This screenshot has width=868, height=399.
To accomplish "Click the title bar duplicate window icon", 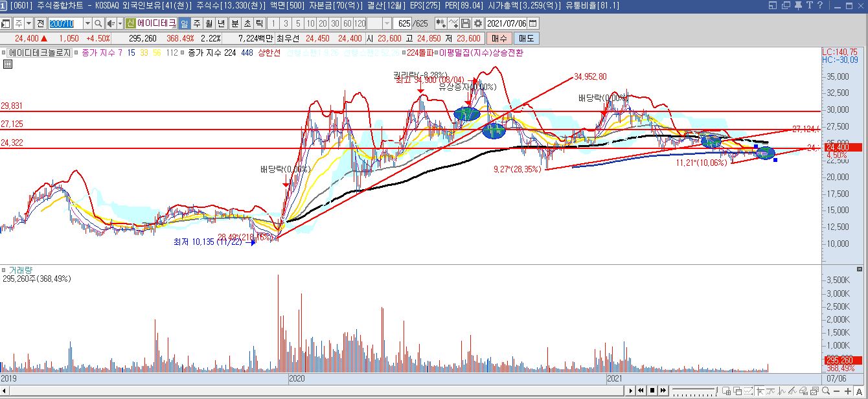I will 785,5.
